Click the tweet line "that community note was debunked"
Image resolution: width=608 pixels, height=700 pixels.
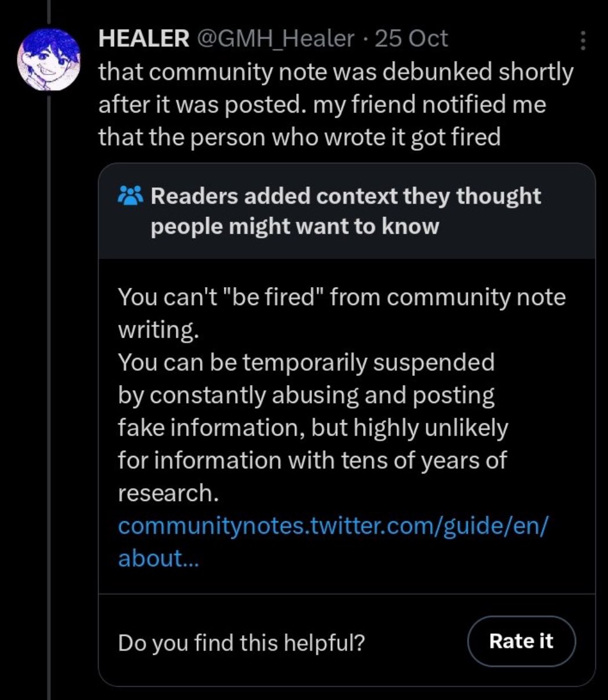point(336,73)
